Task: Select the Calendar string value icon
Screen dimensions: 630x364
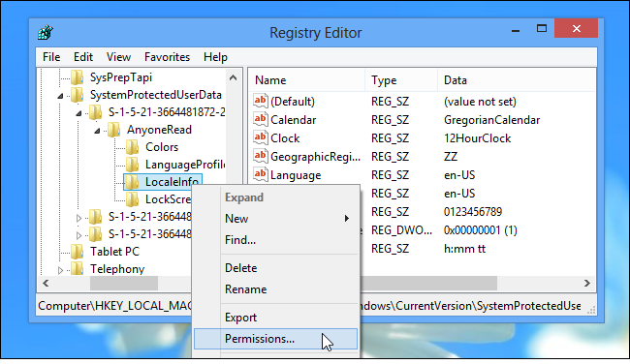Action: click(x=261, y=119)
